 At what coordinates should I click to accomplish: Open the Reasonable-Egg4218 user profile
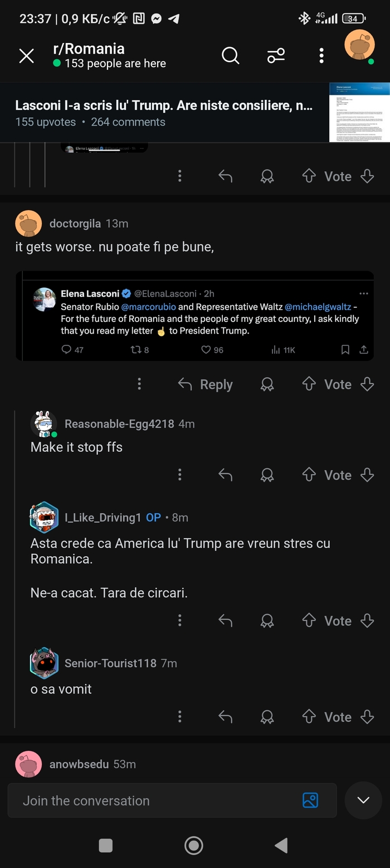119,424
